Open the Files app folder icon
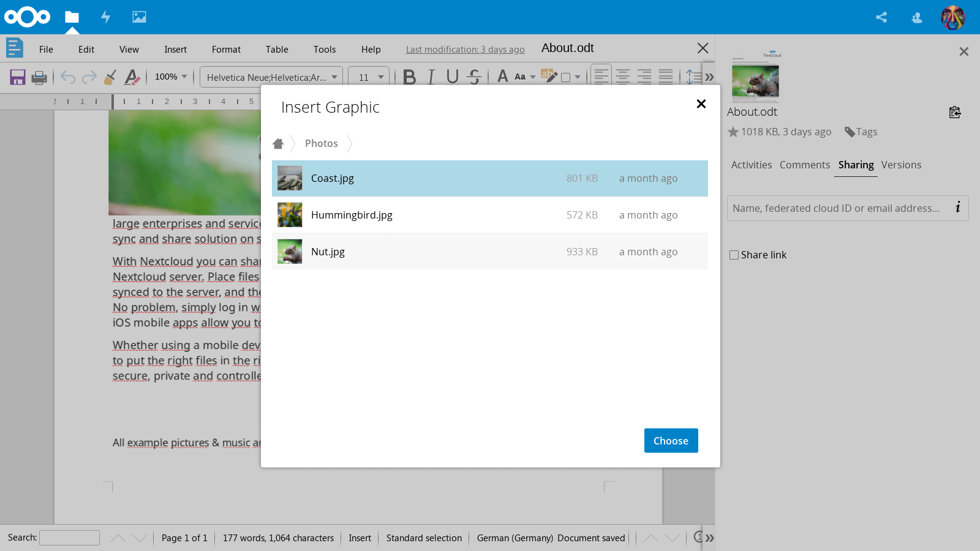 coord(72,17)
